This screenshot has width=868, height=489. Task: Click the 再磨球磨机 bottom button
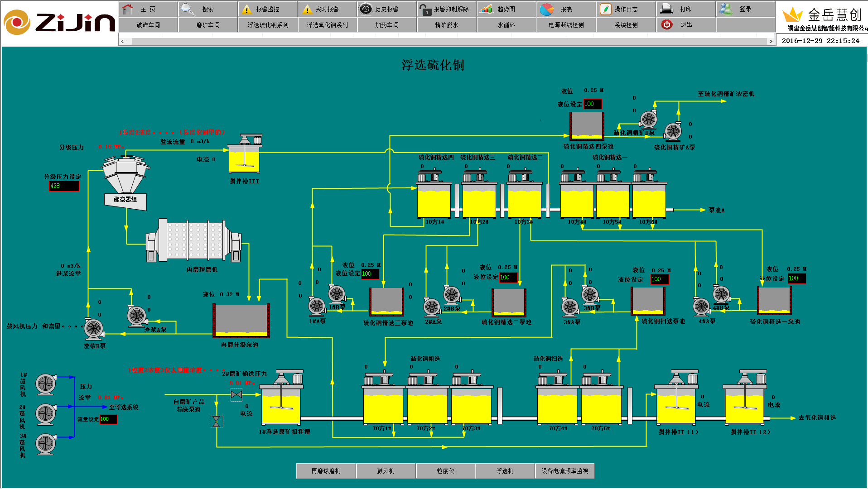pos(326,471)
